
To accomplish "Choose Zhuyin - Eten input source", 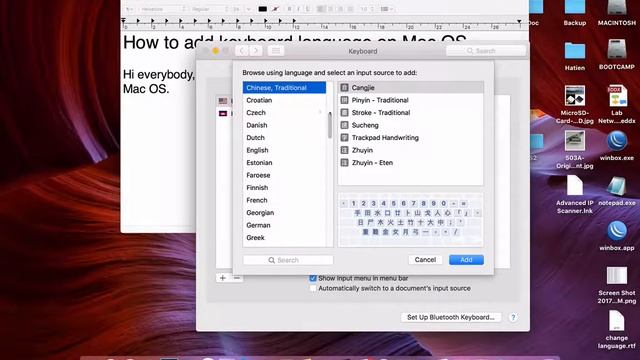I will coord(411,162).
